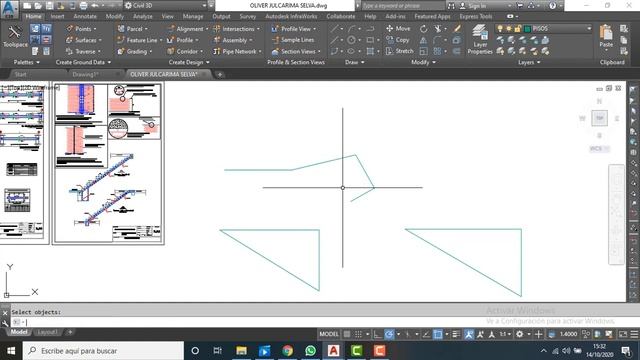Select the Rectangle draw tool
This screenshot has width=640, height=360.
[x=370, y=40]
